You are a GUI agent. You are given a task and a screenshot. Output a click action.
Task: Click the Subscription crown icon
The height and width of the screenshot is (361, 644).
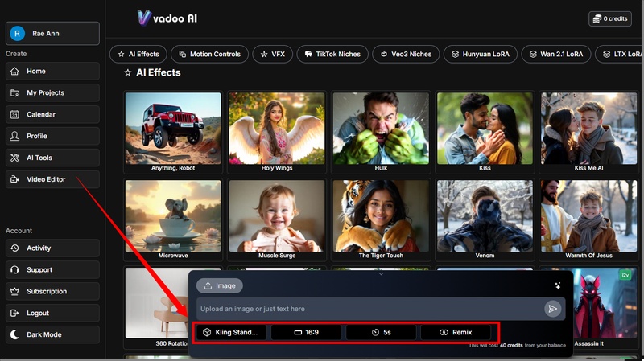click(x=14, y=291)
